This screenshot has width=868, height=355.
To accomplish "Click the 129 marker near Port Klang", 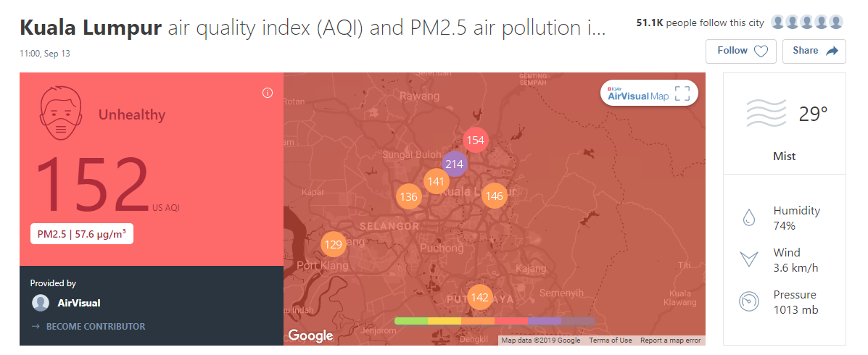I will tap(334, 244).
